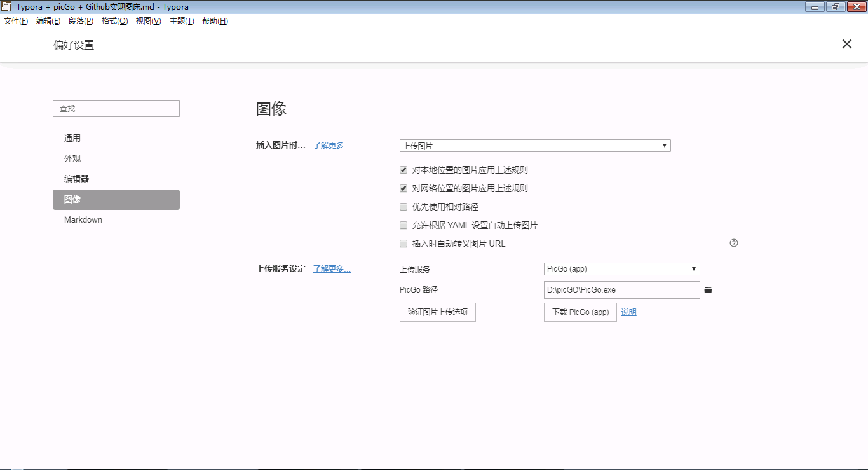The image size is (868, 470).
Task: Enable prefer relative path checkbox
Action: coord(403,207)
